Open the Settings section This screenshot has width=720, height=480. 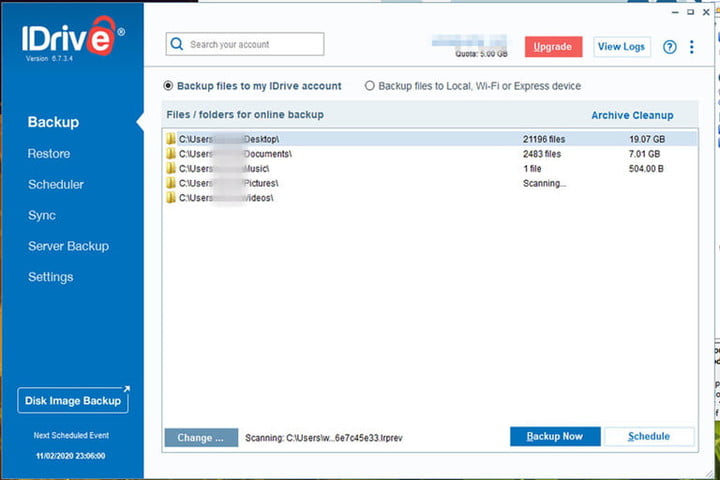pyautogui.click(x=51, y=277)
